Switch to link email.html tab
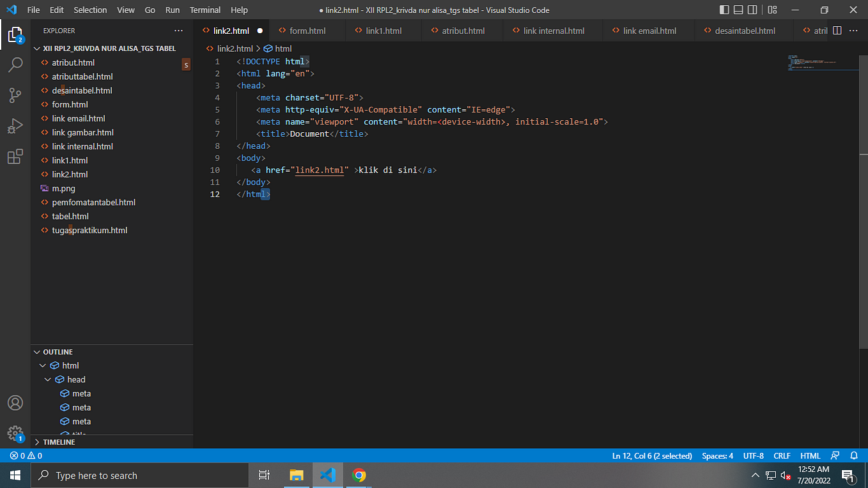Image resolution: width=868 pixels, height=488 pixels. 649,31
